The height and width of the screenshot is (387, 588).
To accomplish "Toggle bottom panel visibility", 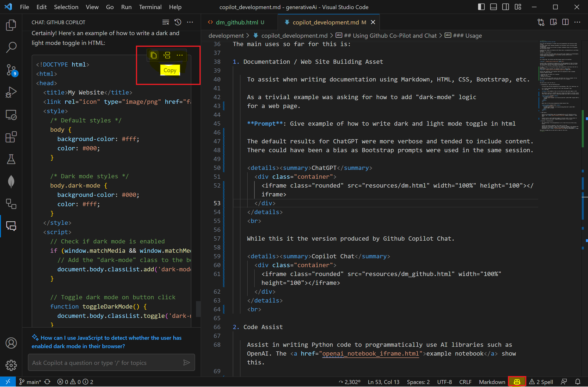I will coord(493,7).
